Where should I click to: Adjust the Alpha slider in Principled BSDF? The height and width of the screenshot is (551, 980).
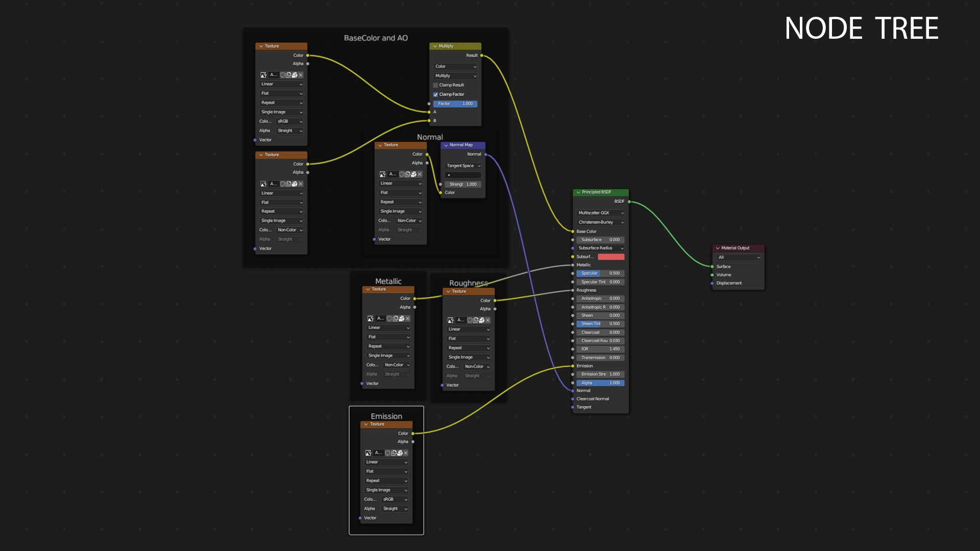[600, 383]
